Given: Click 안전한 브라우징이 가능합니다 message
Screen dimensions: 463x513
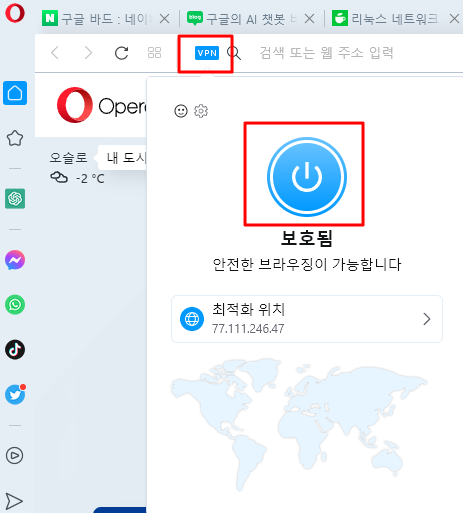Looking at the screenshot, I should click(x=307, y=264).
